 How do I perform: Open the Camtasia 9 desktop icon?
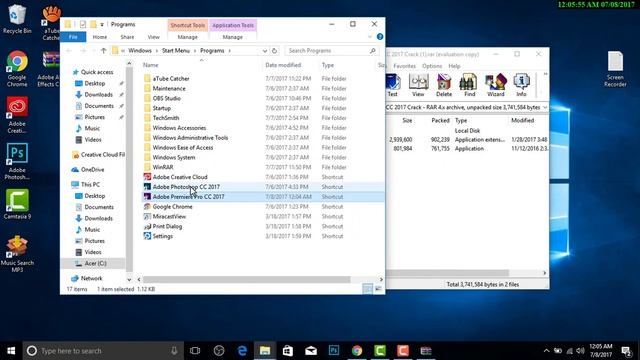click(x=17, y=204)
